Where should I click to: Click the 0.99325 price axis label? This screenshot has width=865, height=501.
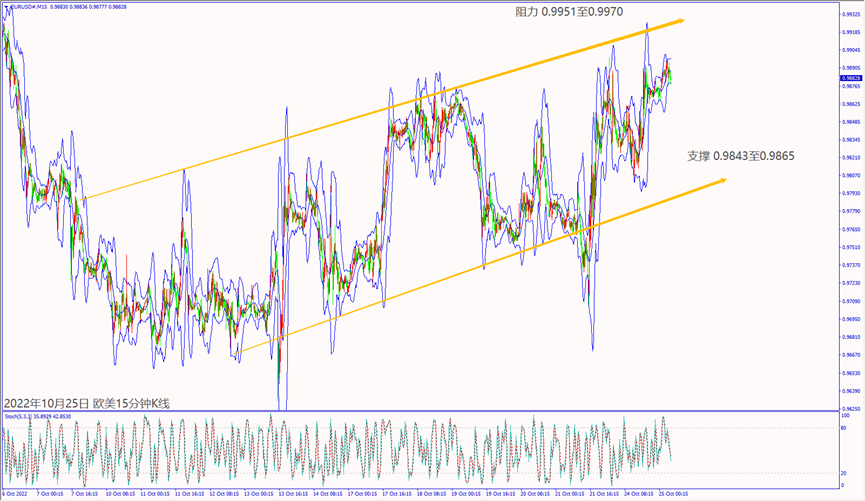(x=852, y=14)
